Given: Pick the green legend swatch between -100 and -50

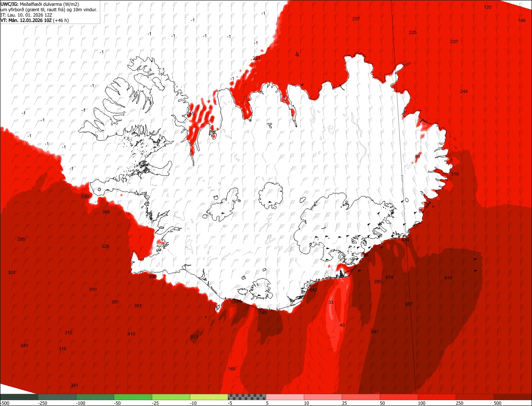Looking at the screenshot, I should pyautogui.click(x=95, y=397).
